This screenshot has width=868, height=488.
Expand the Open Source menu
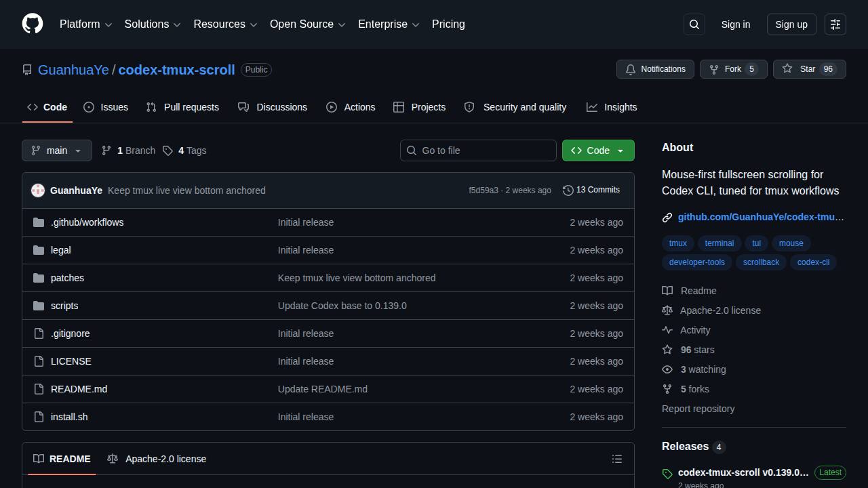pyautogui.click(x=308, y=24)
